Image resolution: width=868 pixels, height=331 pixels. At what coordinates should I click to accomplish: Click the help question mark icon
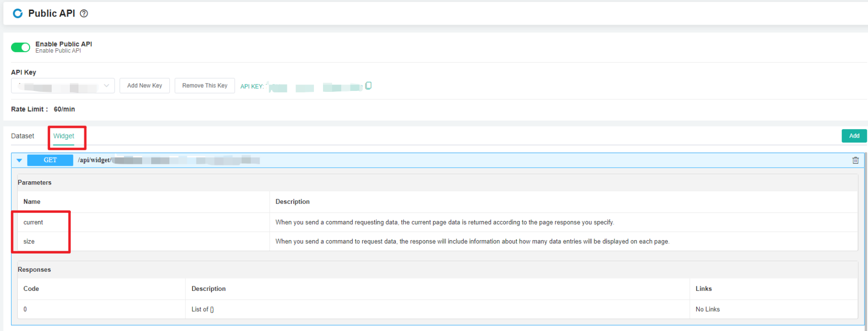pos(84,14)
